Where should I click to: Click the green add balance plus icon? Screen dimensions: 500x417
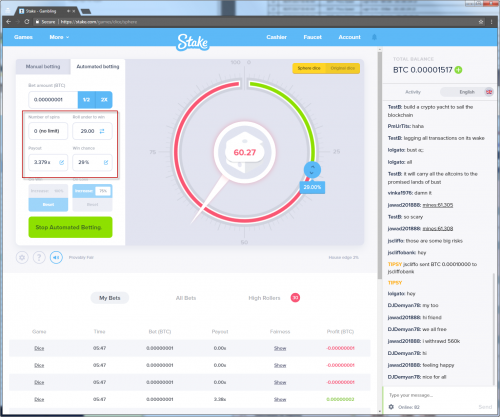pos(458,70)
